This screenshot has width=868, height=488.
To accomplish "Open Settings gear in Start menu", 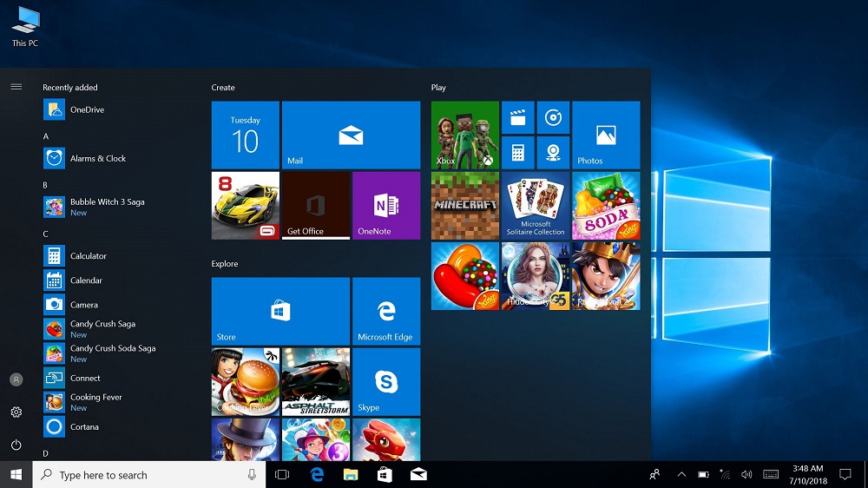I will point(16,412).
